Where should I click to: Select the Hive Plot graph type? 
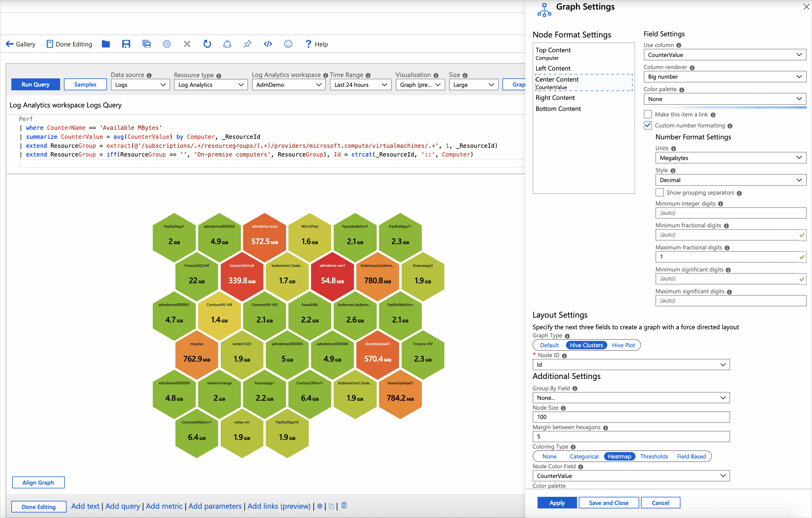623,345
